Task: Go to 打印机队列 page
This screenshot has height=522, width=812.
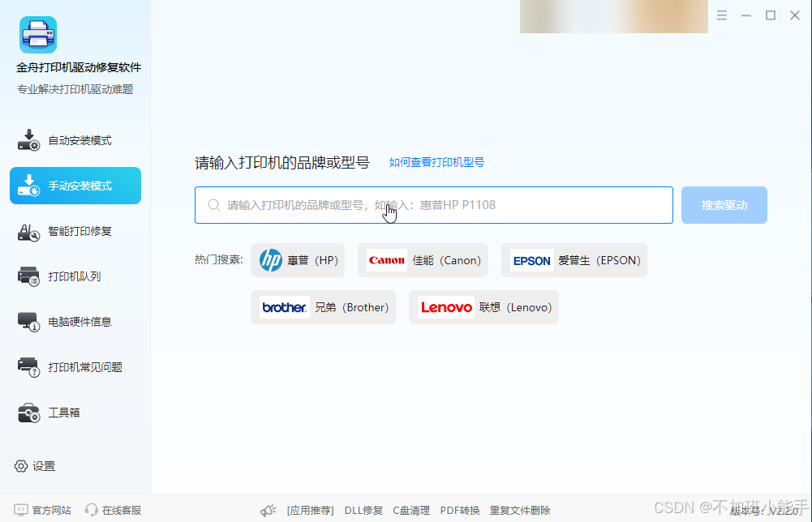Action: point(75,276)
